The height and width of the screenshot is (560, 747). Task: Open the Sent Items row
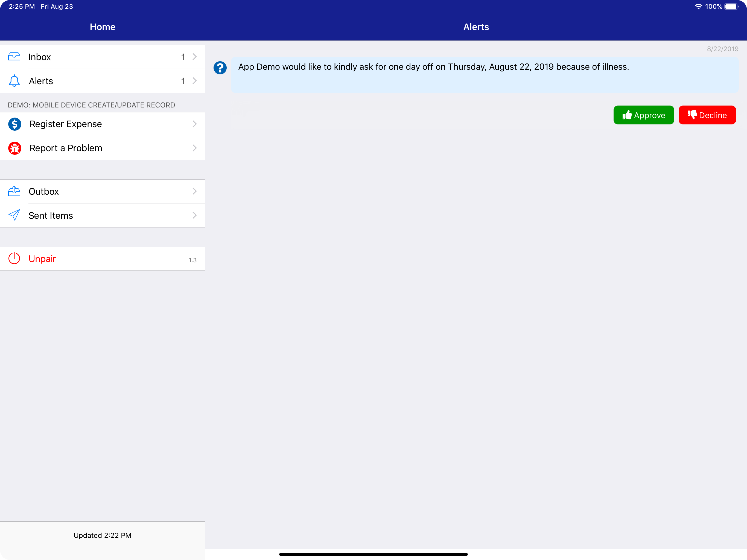click(102, 215)
